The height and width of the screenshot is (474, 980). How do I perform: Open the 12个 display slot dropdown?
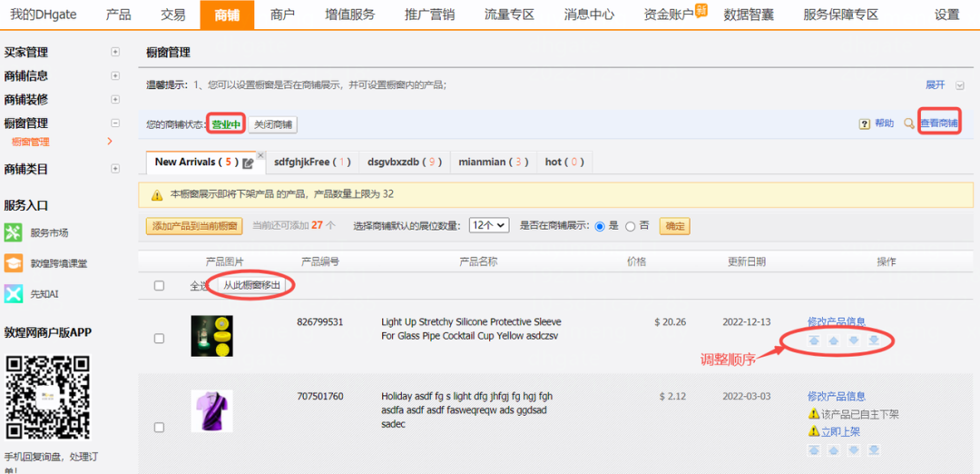[490, 226]
